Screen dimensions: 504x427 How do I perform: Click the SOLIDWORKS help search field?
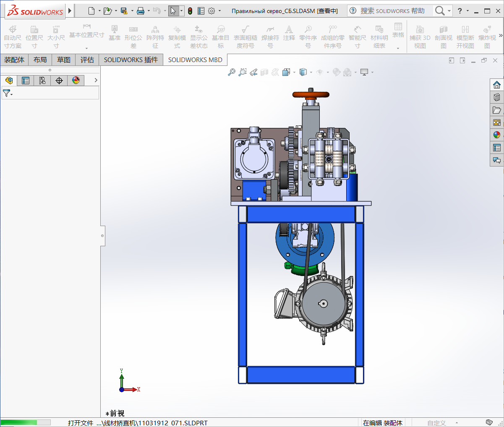[396, 11]
